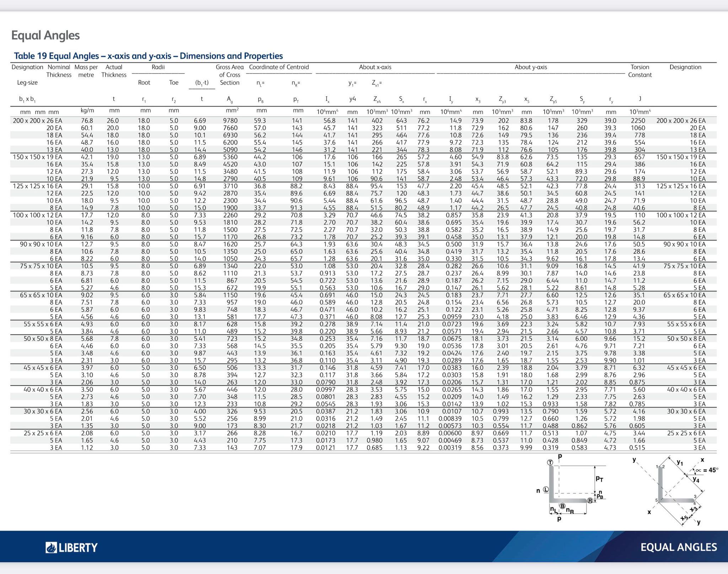This screenshot has width=728, height=574.
Task: Click the Liberty flame logo in footer
Action: [x=51, y=547]
